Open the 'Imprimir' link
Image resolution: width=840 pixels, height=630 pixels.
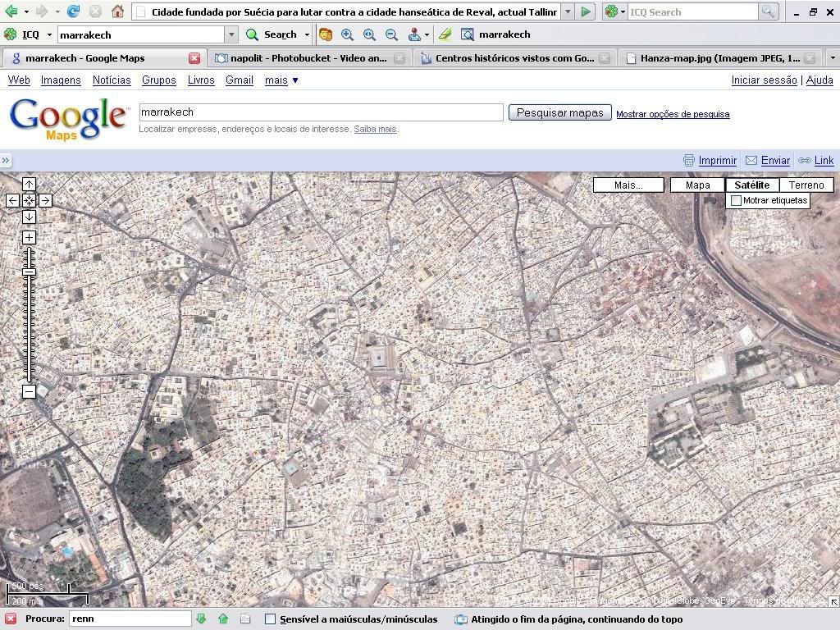716,161
